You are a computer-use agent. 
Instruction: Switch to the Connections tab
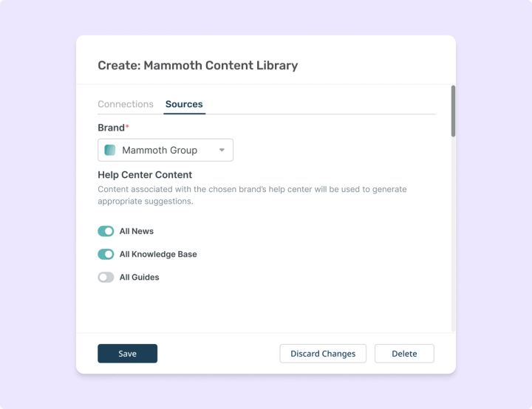click(x=126, y=104)
